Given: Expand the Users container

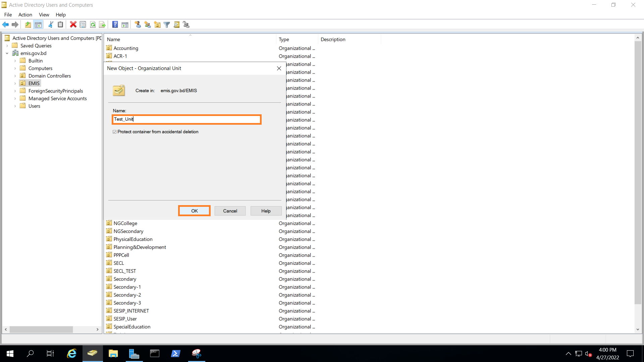Looking at the screenshot, I should click(15, 106).
